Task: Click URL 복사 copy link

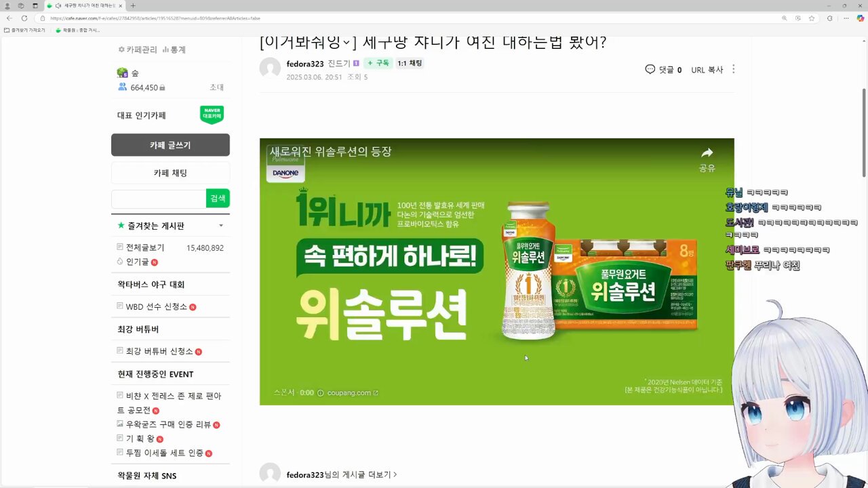Action: coord(707,70)
